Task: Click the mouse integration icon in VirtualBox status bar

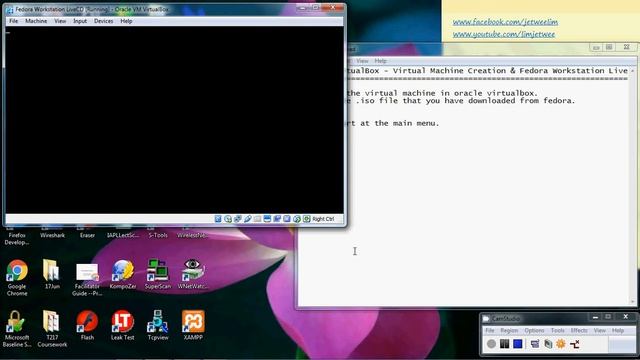Action: (297, 219)
